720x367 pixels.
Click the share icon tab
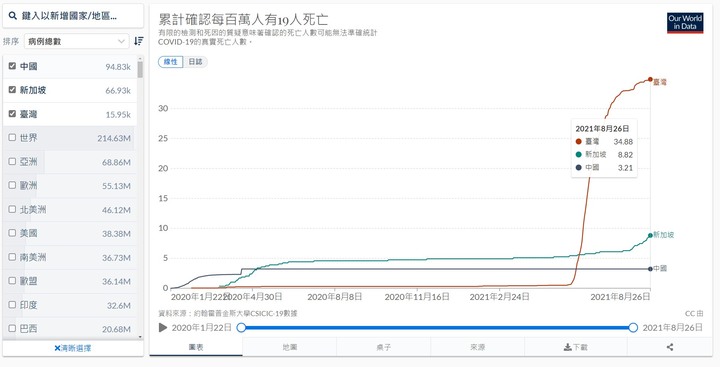[669, 347]
